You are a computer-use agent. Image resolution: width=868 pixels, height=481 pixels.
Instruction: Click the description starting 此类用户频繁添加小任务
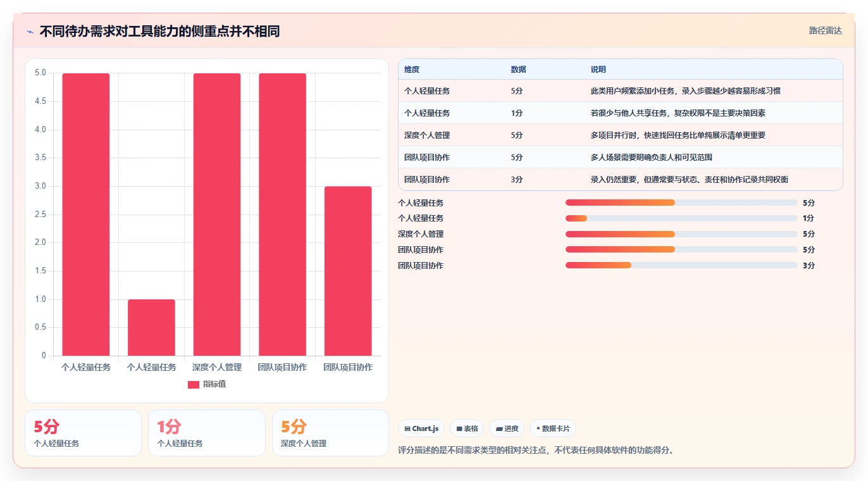(685, 91)
